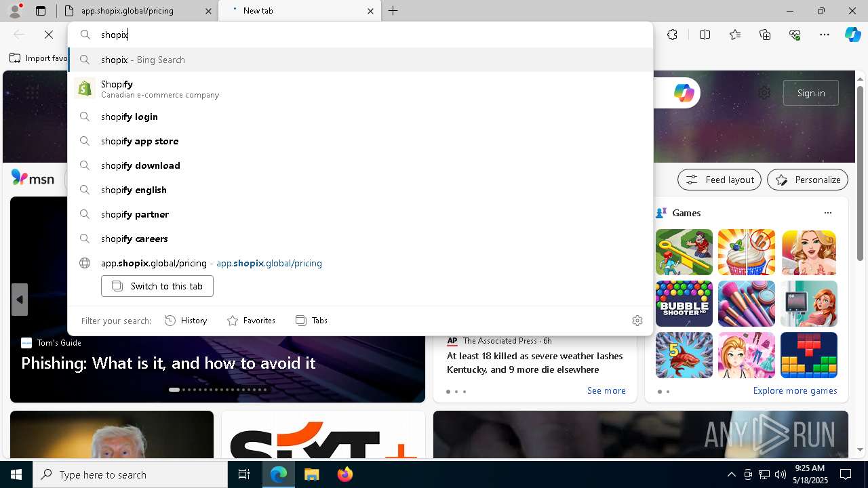
Task: Click See more in news card
Action: click(606, 390)
